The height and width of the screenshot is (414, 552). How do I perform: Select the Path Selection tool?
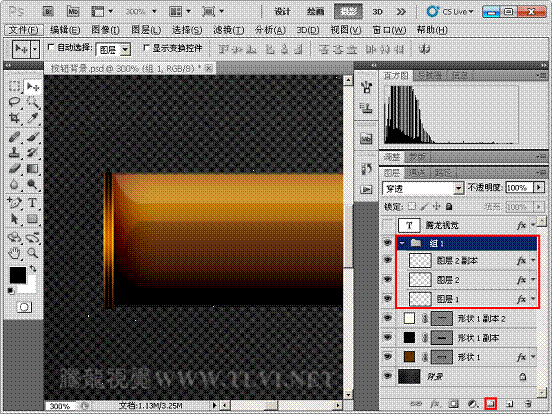[14, 219]
